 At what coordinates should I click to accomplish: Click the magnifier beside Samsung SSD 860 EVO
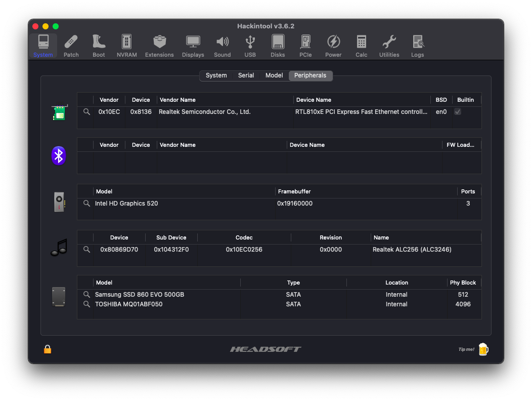(x=87, y=295)
